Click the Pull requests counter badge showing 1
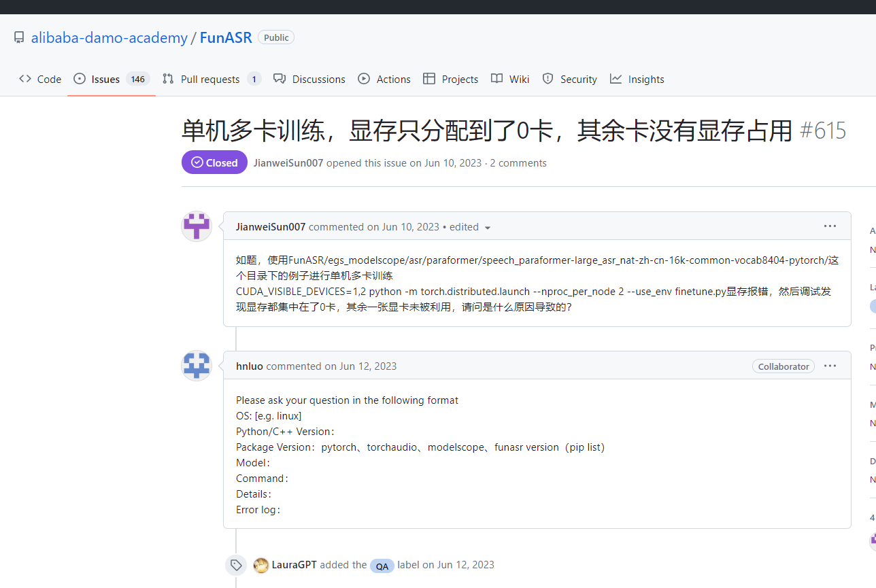 tap(254, 79)
